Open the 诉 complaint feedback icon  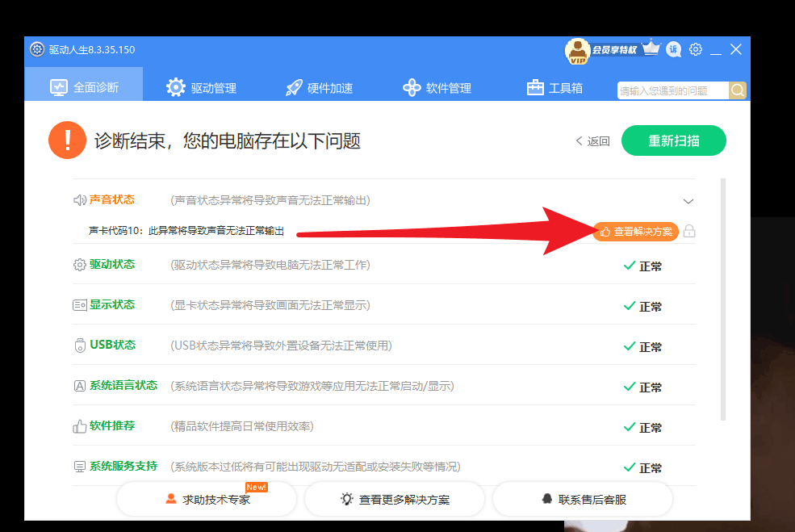click(673, 49)
